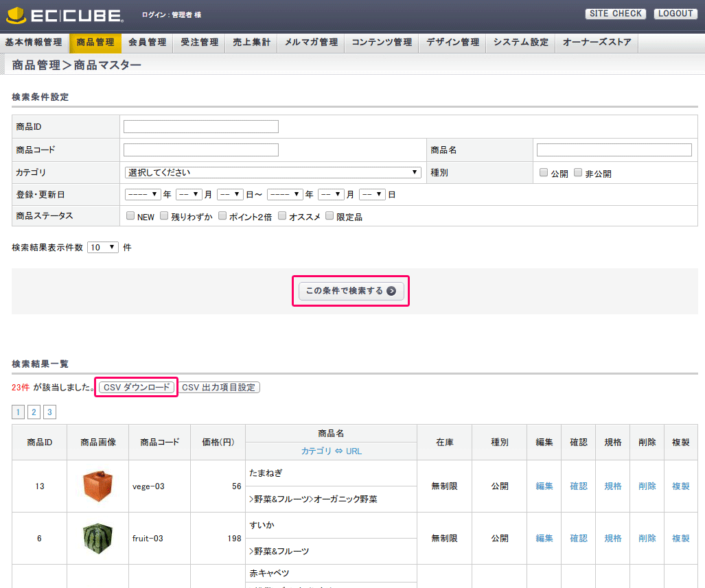
Task: Switch to the システム設定 tab
Action: coord(520,43)
